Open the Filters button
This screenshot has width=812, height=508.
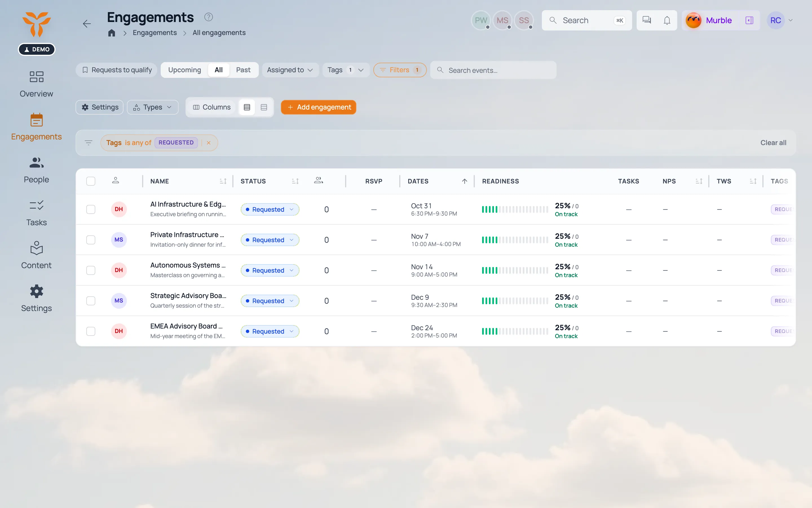(x=400, y=70)
